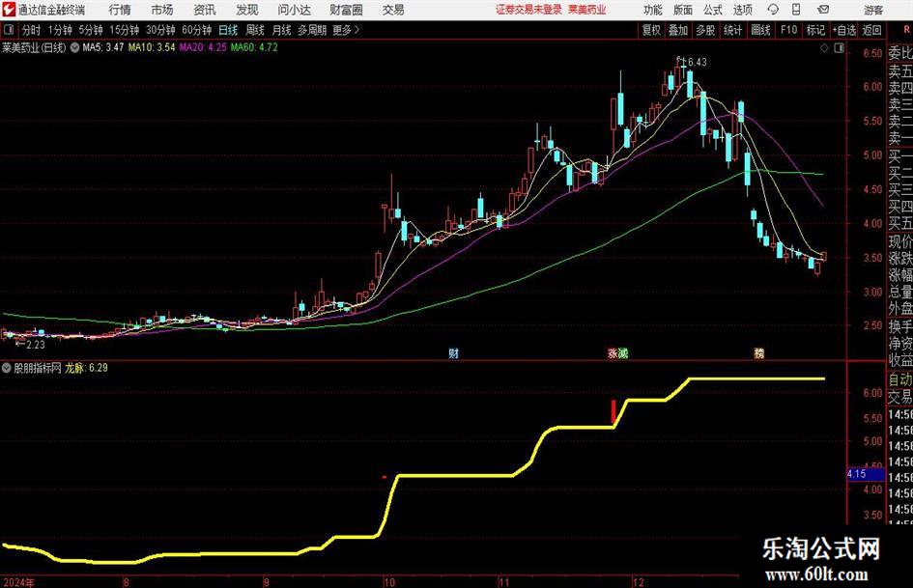Image resolution: width=913 pixels, height=588 pixels.
Task: Expand MA indicator settings arrow beside 莱美药业(日线)
Action: click(74, 47)
